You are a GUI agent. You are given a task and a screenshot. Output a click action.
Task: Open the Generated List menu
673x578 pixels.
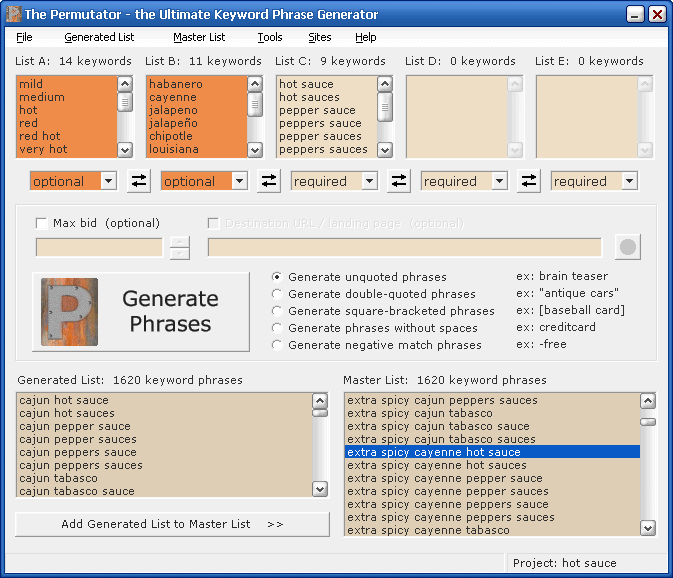[99, 37]
